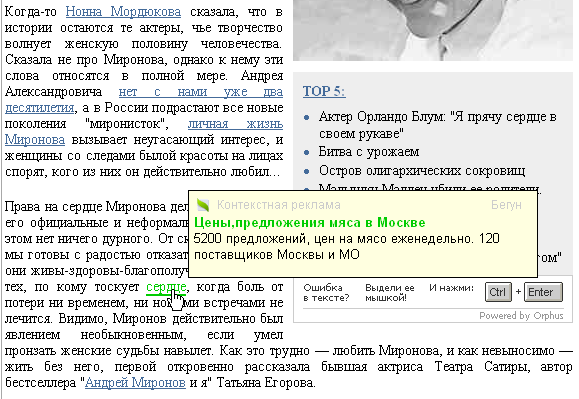Click the Ctrl key button
This screenshot has height=399, width=579.
[498, 292]
